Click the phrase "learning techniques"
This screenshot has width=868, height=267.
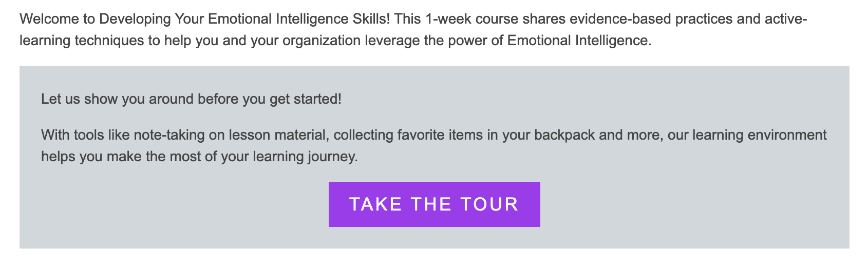pyautogui.click(x=82, y=41)
